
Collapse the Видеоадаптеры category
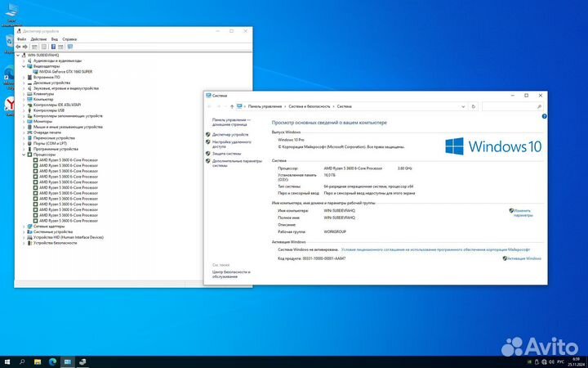coord(24,66)
